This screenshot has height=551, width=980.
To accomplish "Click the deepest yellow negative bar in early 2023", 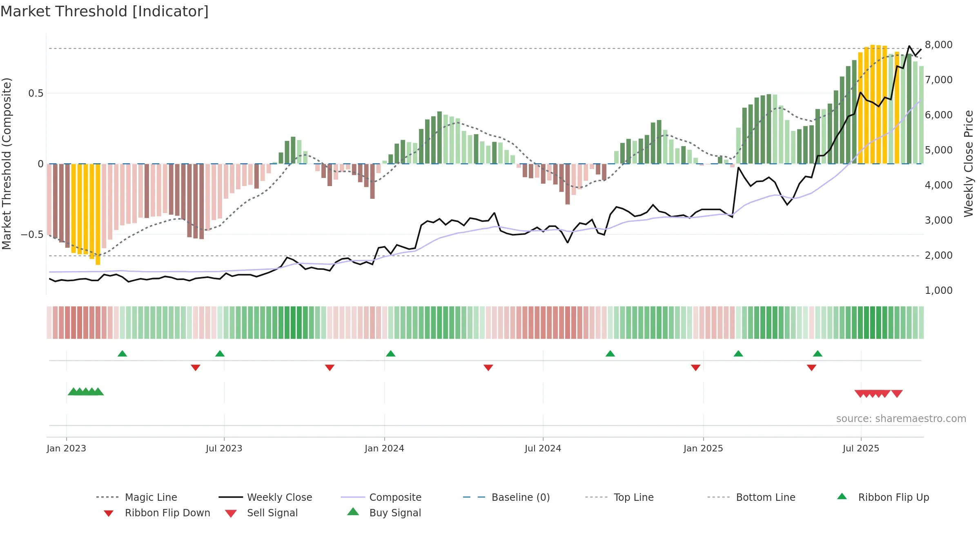I will (98, 214).
